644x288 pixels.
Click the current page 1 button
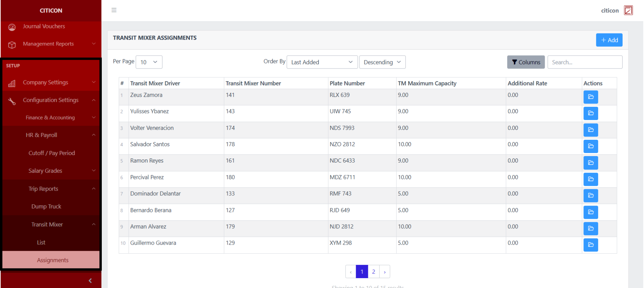(362, 272)
